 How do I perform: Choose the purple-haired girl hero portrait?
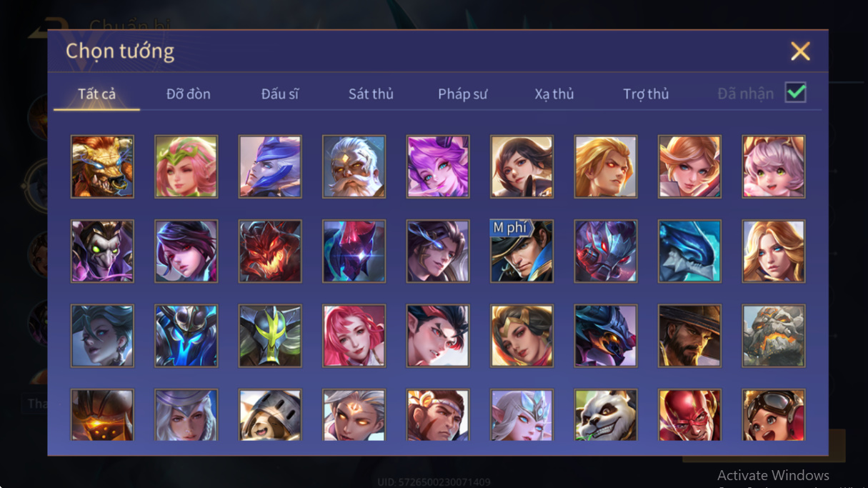point(438,166)
